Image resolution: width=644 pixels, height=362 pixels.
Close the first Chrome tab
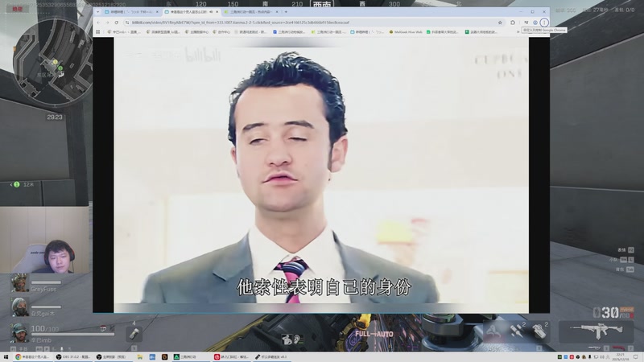(157, 12)
